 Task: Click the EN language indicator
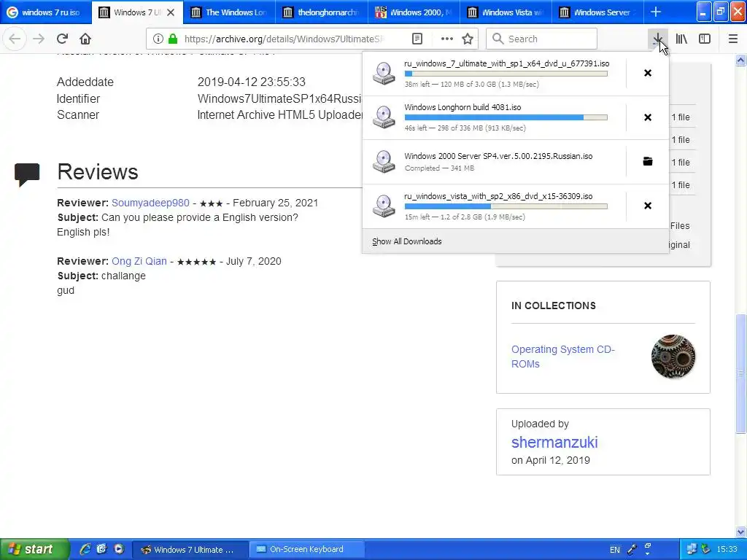(x=615, y=550)
